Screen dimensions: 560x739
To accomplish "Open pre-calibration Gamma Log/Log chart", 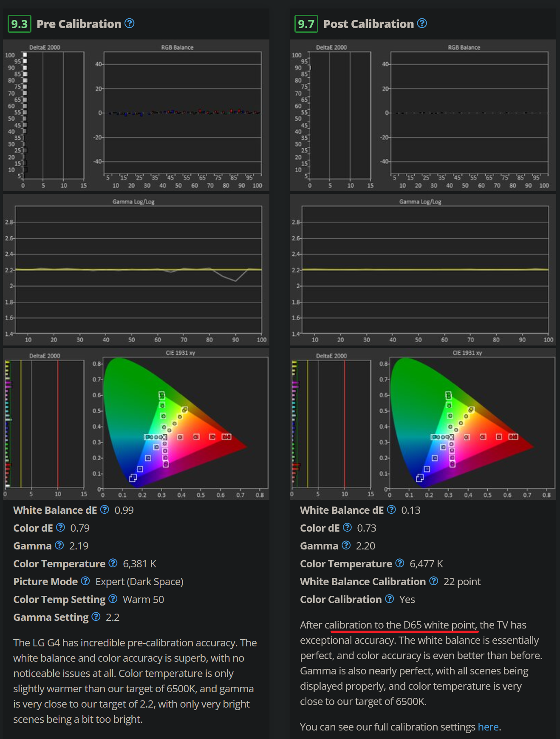I will pyautogui.click(x=136, y=269).
